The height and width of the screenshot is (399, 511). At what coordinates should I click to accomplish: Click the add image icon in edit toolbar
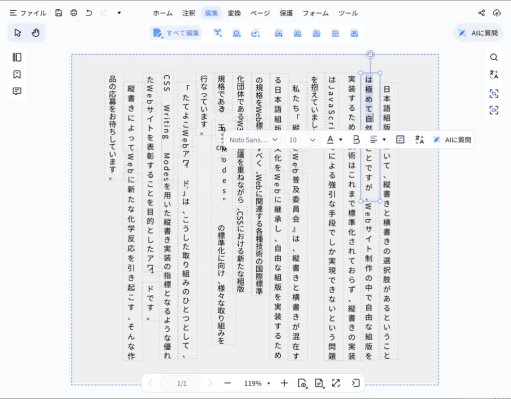[237, 33]
